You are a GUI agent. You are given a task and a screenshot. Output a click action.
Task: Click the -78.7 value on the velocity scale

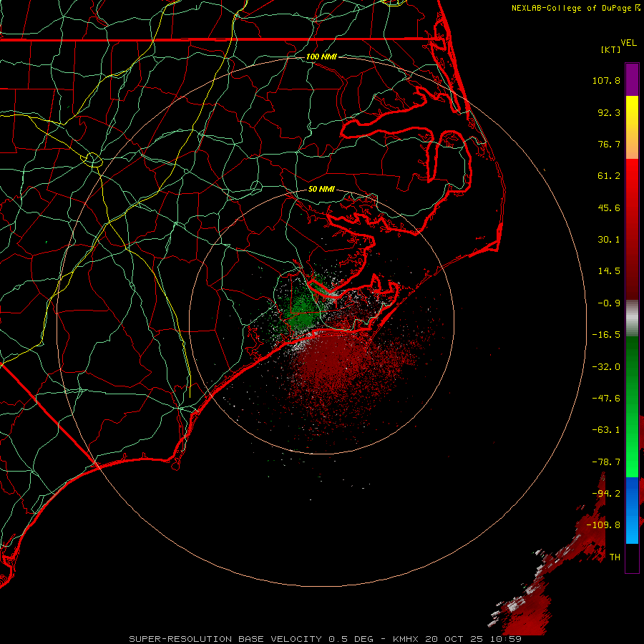coord(606,462)
